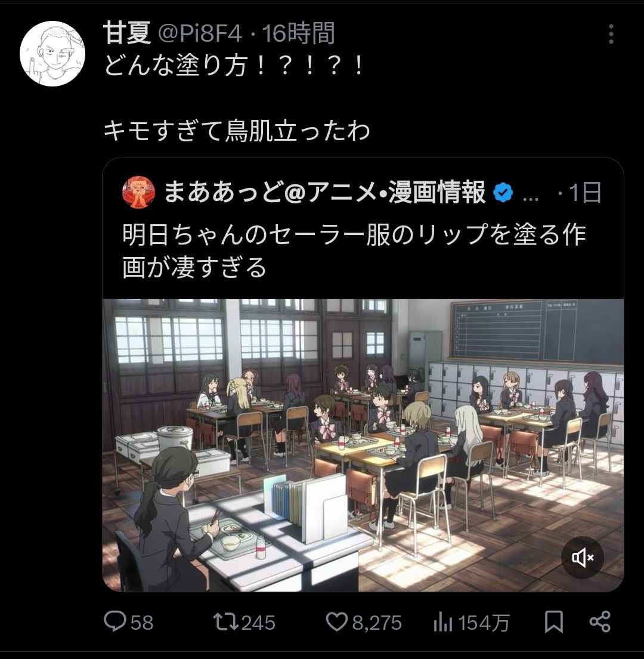
Task: View analytics showing 154万 views
Action: click(x=443, y=623)
